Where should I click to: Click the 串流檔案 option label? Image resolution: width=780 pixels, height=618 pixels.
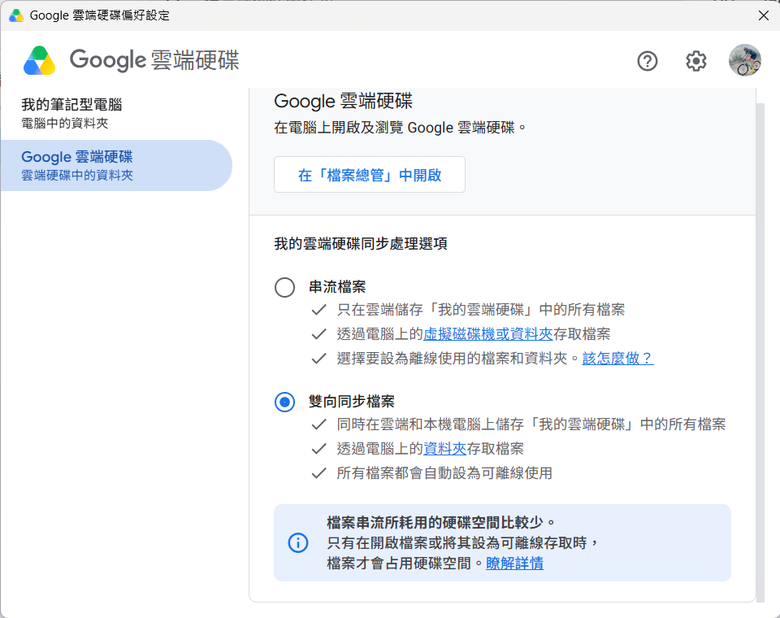[337, 287]
